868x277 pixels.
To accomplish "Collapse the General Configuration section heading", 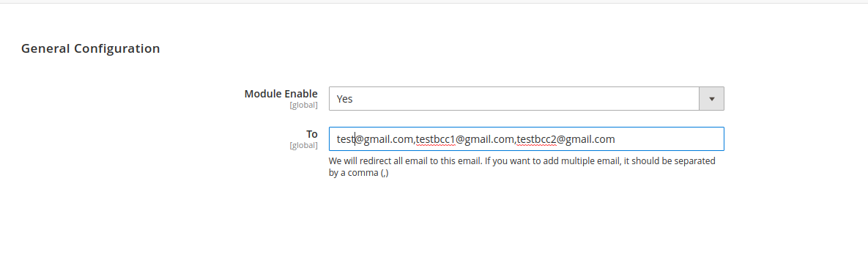I will coord(91,49).
